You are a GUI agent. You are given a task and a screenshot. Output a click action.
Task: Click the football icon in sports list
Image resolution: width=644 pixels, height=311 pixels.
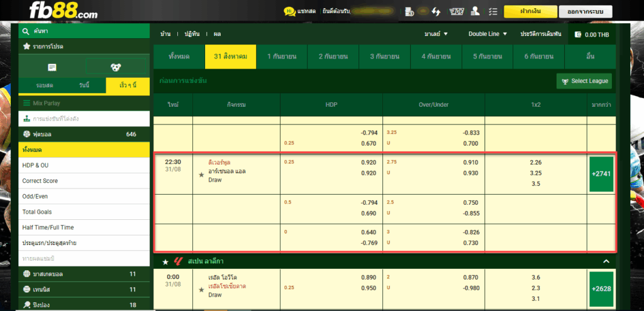pos(26,134)
